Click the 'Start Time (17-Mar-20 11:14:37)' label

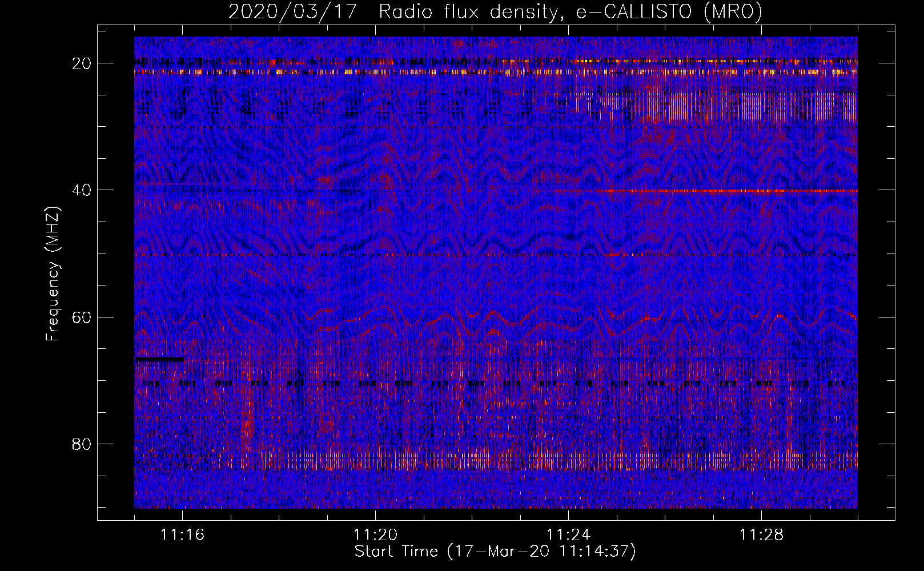[x=495, y=552]
